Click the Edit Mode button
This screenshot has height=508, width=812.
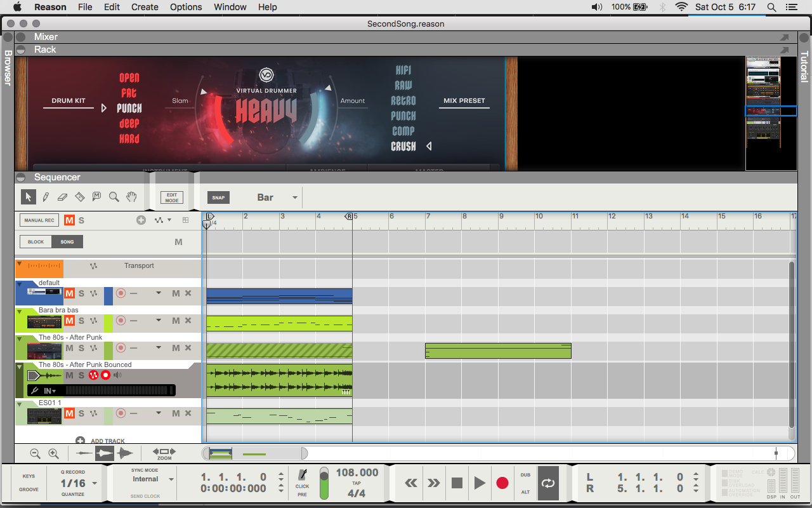pos(172,197)
